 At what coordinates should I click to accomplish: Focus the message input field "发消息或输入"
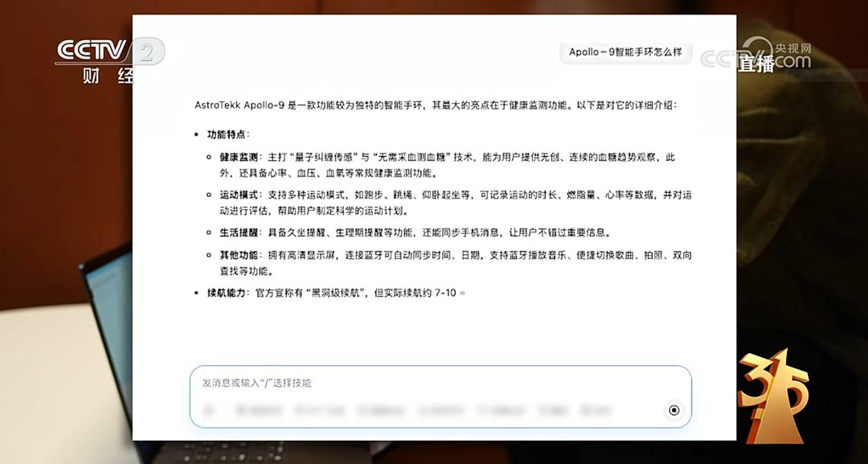click(x=440, y=396)
